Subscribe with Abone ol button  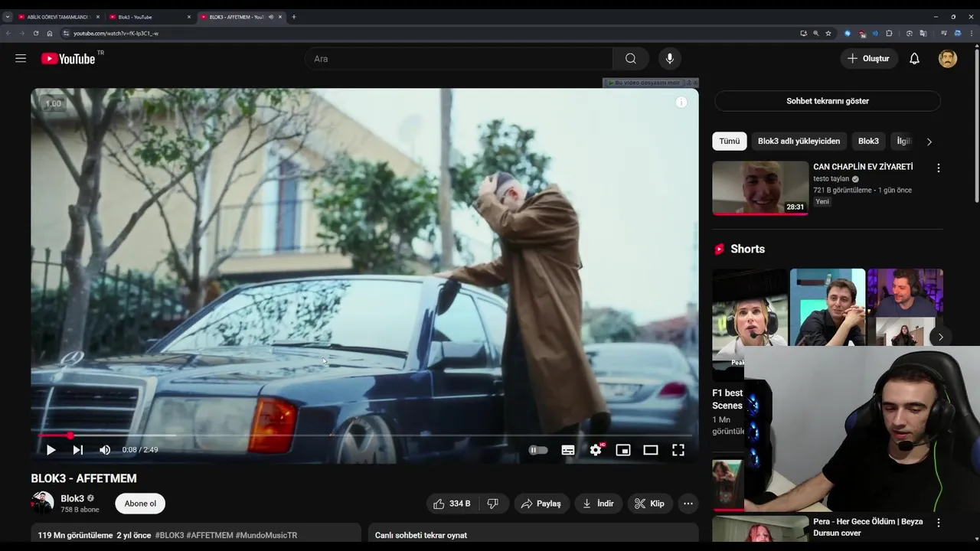tap(140, 504)
